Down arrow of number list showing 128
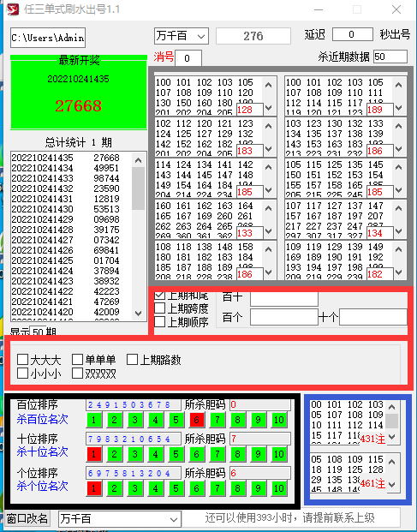 [269, 108]
